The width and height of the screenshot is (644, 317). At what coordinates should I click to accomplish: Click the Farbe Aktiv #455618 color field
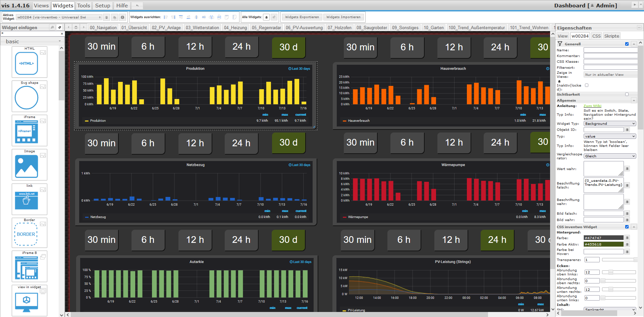(603, 244)
